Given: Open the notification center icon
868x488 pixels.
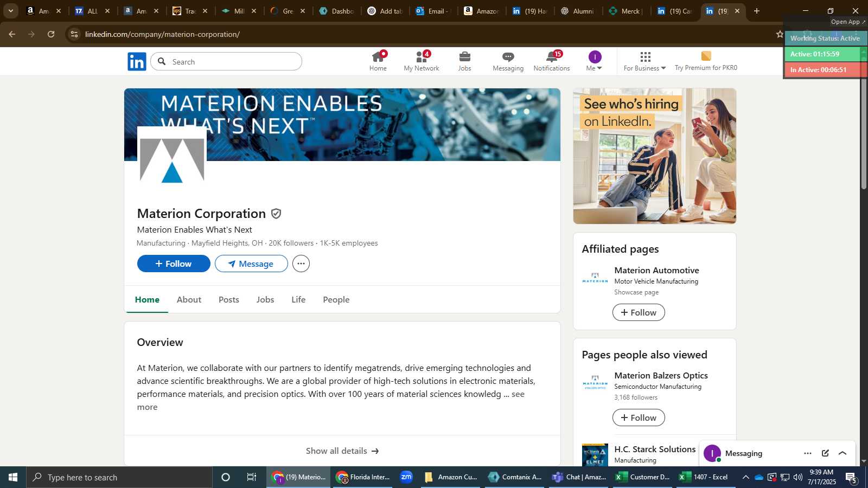Looking at the screenshot, I should (x=851, y=477).
